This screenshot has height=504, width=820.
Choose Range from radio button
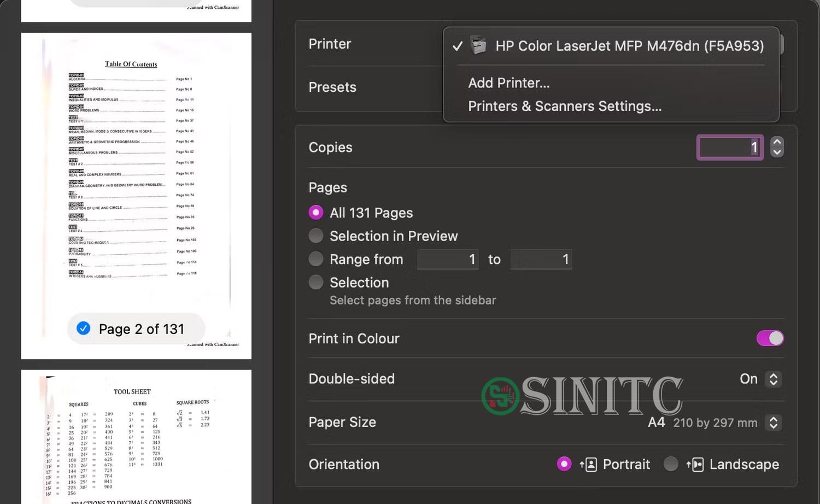click(x=316, y=259)
